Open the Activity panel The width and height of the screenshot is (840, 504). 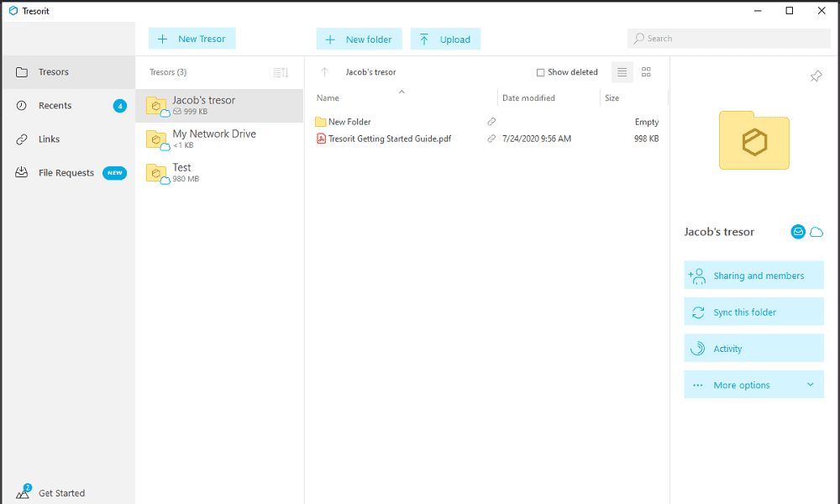point(753,348)
